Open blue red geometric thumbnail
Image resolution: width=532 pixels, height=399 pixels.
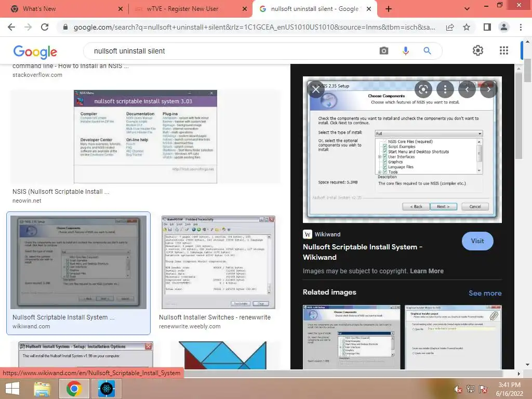[222, 355]
